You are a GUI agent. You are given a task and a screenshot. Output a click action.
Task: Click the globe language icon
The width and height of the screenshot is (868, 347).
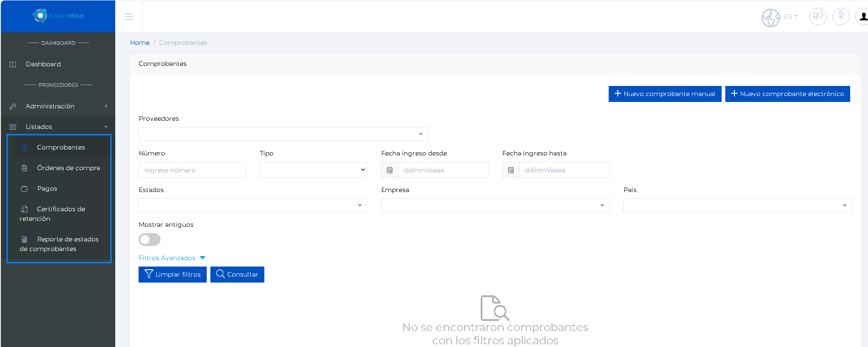click(771, 18)
